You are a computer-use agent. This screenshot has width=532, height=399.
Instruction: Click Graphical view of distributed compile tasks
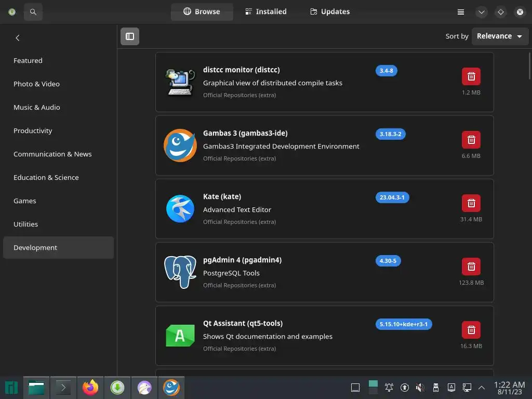tap(272, 83)
